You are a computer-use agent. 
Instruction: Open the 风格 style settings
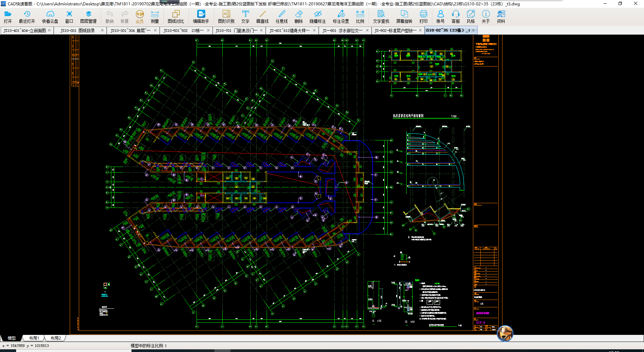pos(471,17)
